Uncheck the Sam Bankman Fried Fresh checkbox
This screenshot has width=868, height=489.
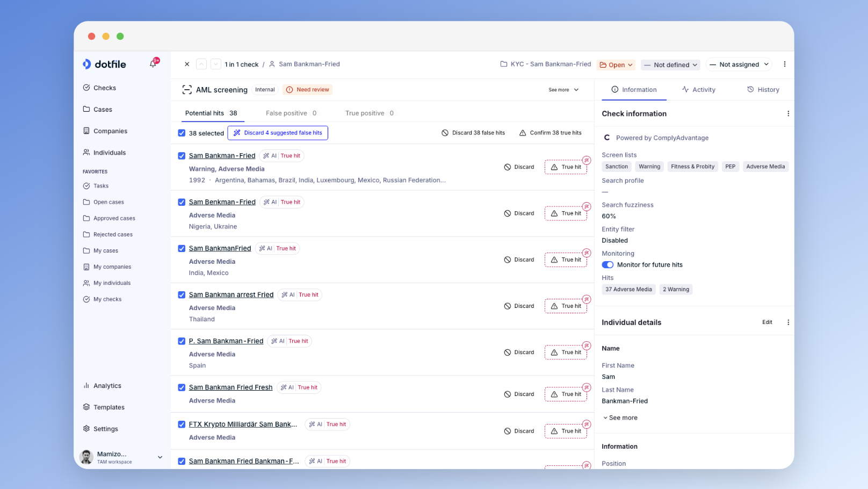(x=182, y=387)
